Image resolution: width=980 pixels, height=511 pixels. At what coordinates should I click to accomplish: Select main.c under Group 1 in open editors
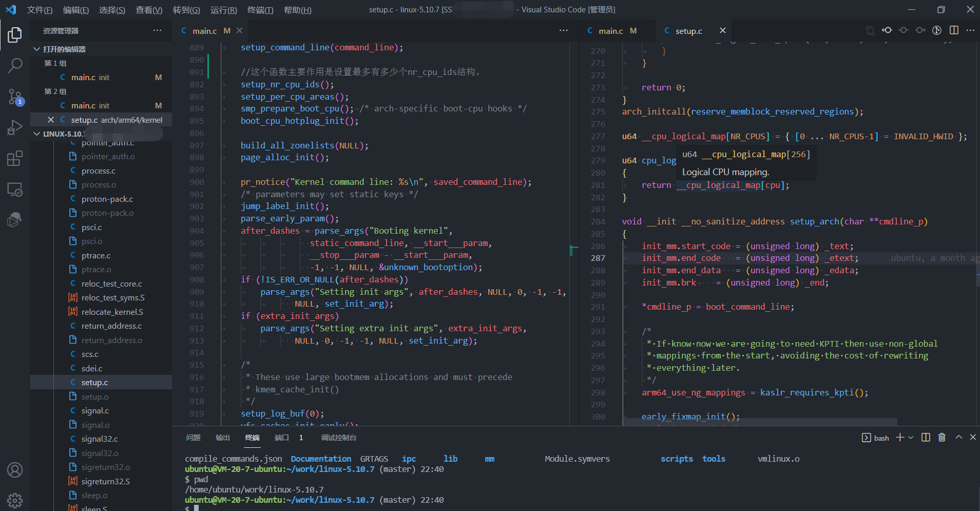[101, 77]
